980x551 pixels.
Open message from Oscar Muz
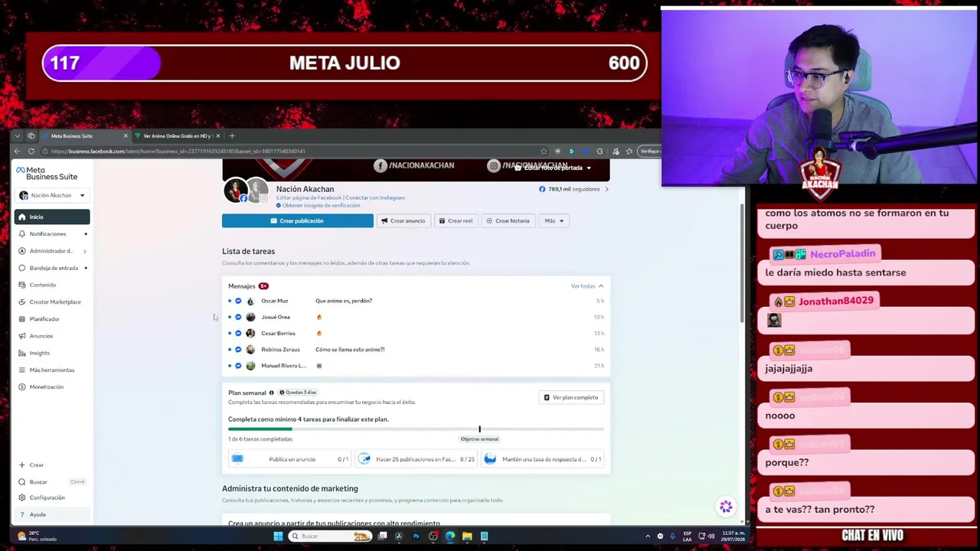(416, 301)
